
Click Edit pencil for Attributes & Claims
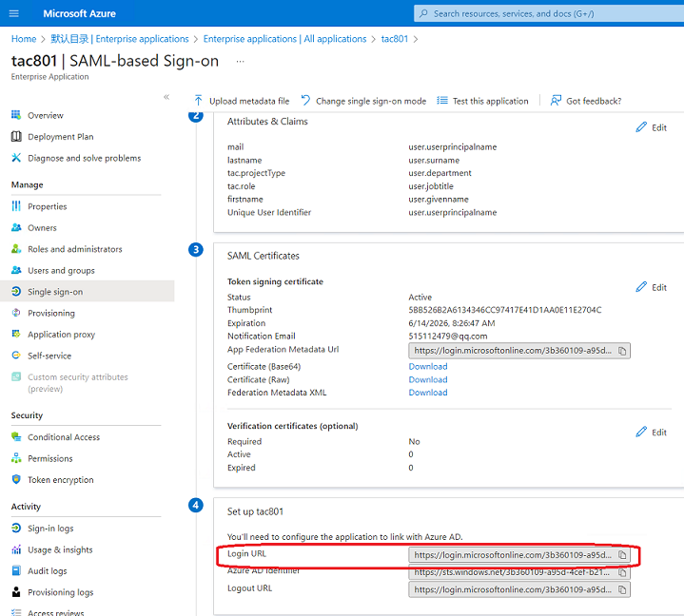coord(652,127)
